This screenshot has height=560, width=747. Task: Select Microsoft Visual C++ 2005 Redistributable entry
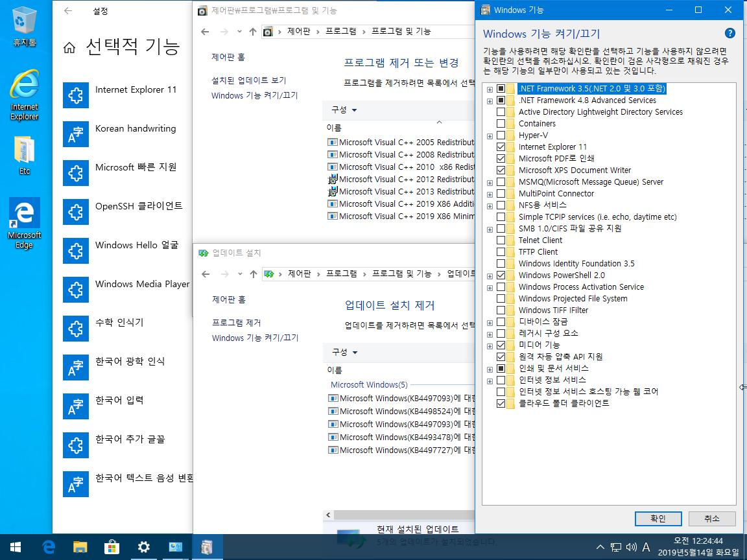401,143
